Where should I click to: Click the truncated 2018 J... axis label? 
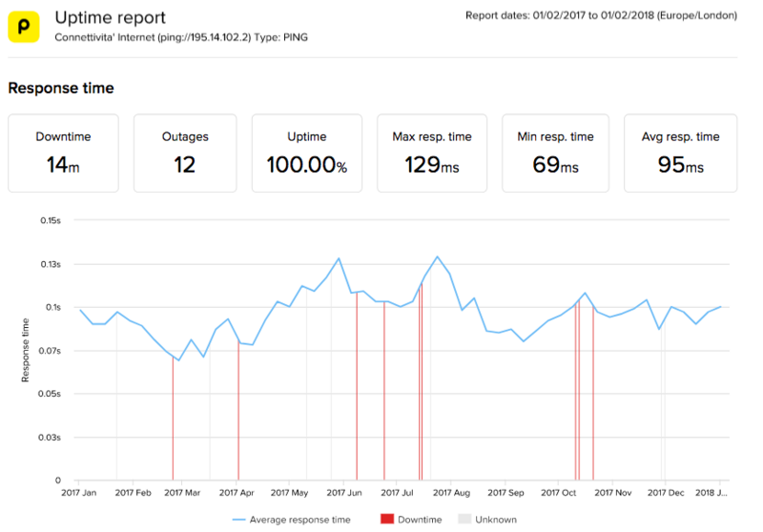(709, 494)
